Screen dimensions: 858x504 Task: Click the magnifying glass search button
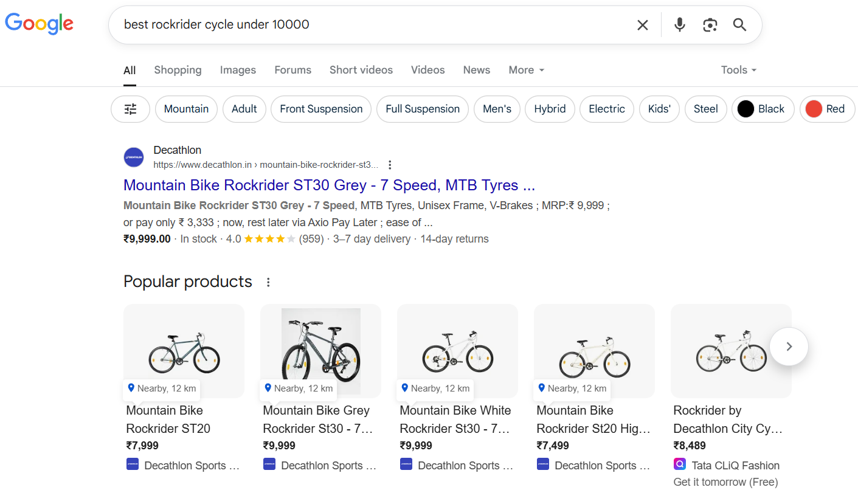pyautogui.click(x=739, y=25)
